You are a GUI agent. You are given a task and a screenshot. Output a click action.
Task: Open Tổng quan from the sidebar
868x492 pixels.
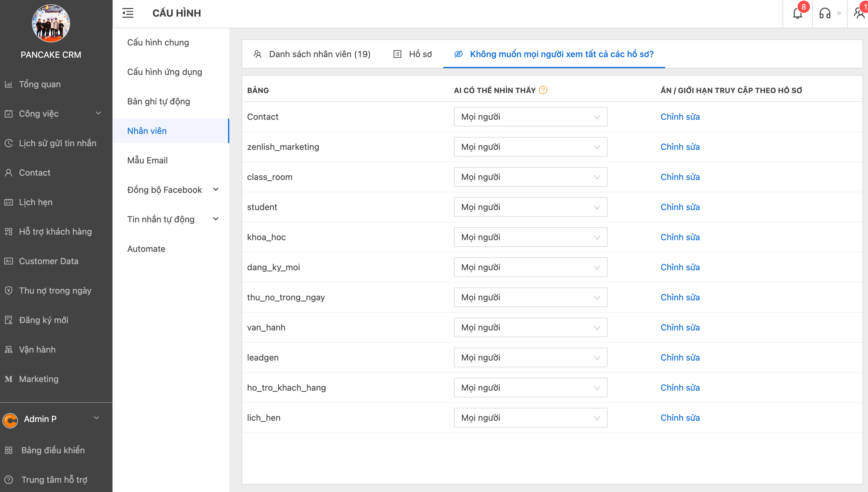point(40,84)
